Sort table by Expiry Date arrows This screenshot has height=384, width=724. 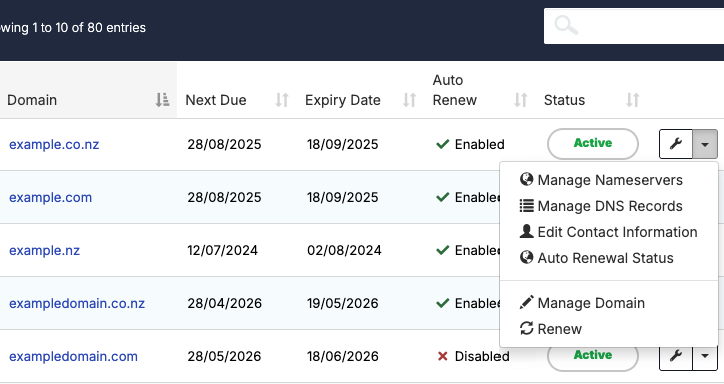point(410,100)
